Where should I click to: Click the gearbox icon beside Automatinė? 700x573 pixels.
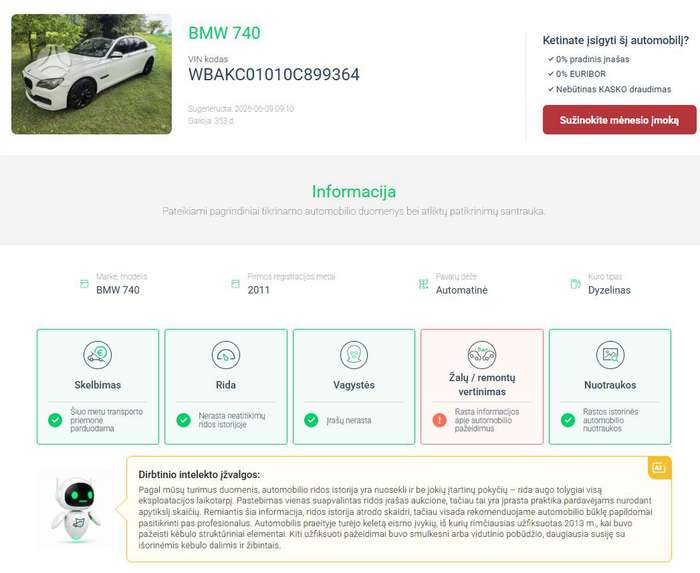pos(423,284)
